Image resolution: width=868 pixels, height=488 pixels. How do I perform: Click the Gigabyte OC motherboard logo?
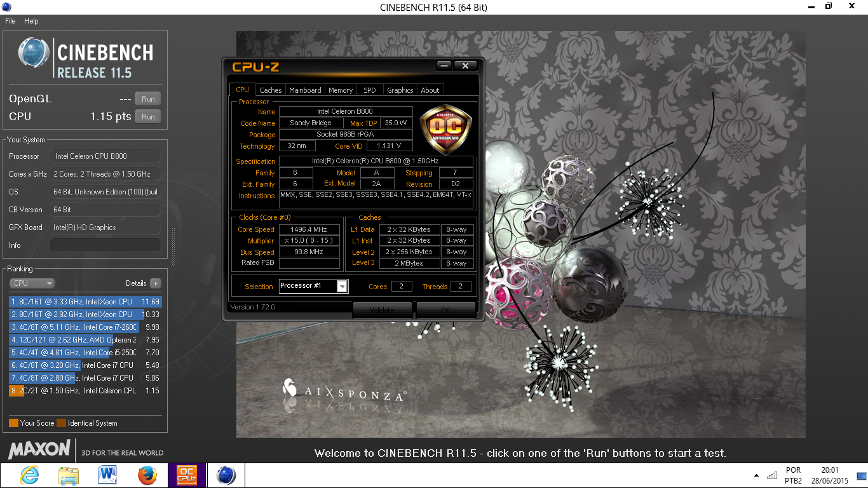[x=446, y=130]
